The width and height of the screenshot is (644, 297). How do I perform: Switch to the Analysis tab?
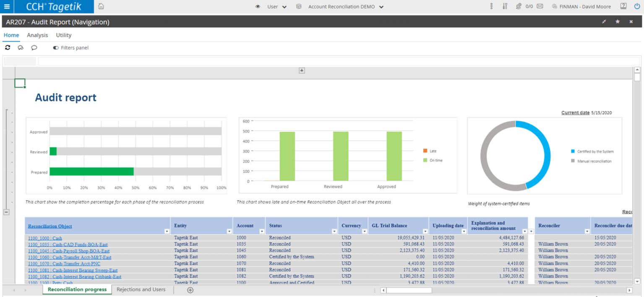click(37, 35)
